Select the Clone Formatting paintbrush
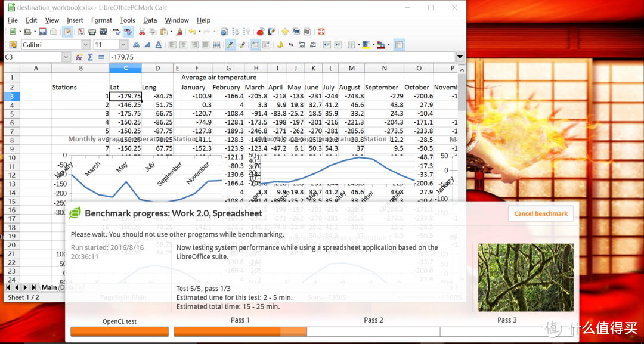 (179, 32)
